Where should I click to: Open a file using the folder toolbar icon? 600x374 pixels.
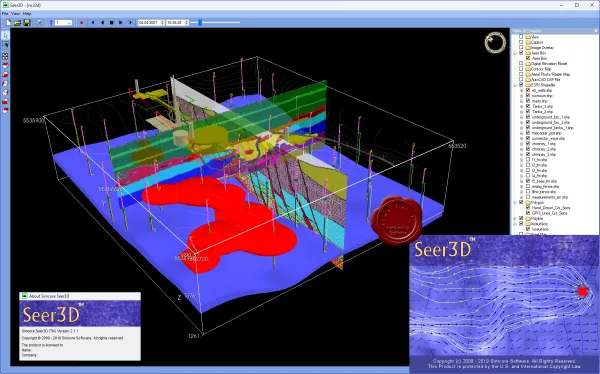(x=17, y=23)
